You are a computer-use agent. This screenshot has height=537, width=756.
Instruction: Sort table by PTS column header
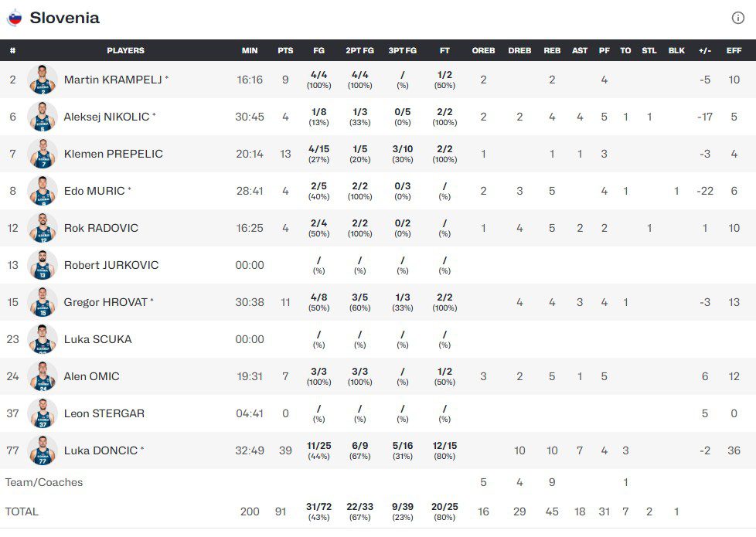(285, 51)
